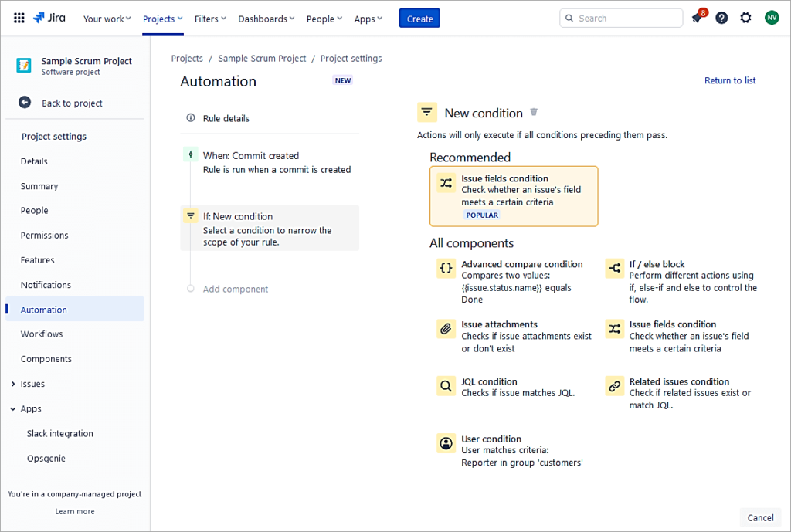Delete the New condition using the trash icon
This screenshot has height=532, width=791.
coord(533,112)
